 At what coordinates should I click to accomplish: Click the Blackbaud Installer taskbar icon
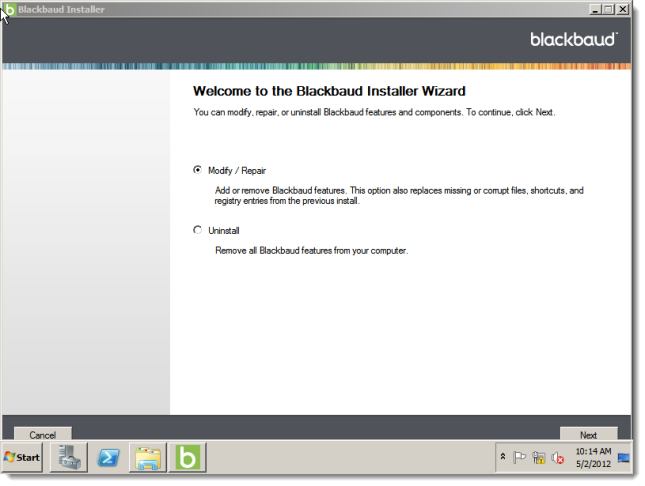coord(187,457)
